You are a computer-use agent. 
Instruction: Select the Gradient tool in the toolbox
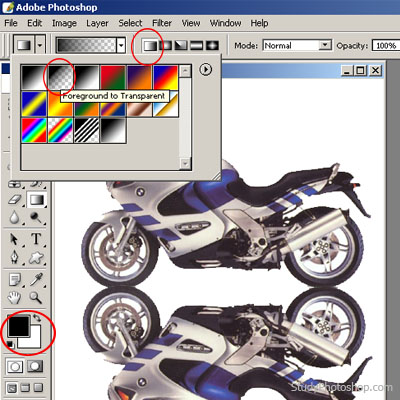point(36,200)
